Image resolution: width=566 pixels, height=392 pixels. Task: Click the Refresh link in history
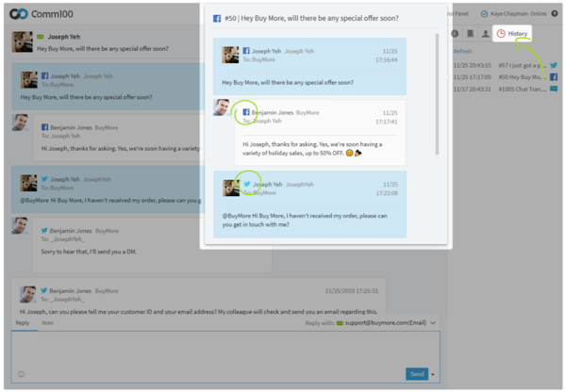click(x=462, y=51)
